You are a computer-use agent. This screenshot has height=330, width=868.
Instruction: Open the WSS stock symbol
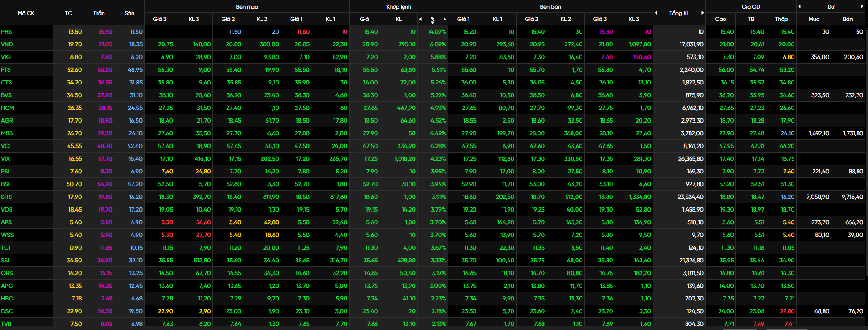click(x=7, y=235)
